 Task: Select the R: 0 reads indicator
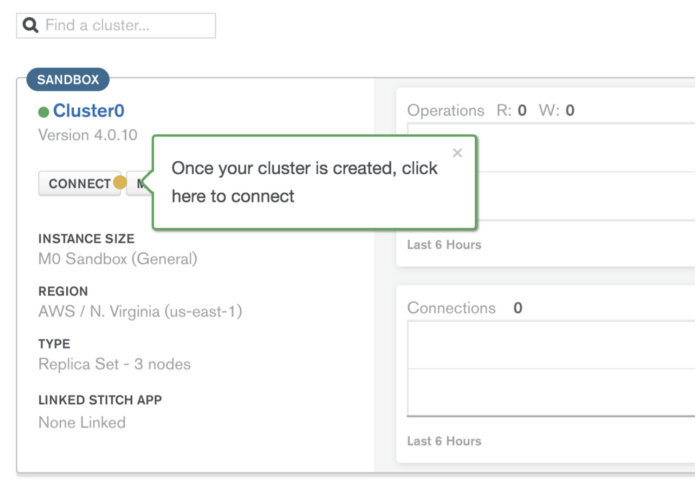click(512, 110)
